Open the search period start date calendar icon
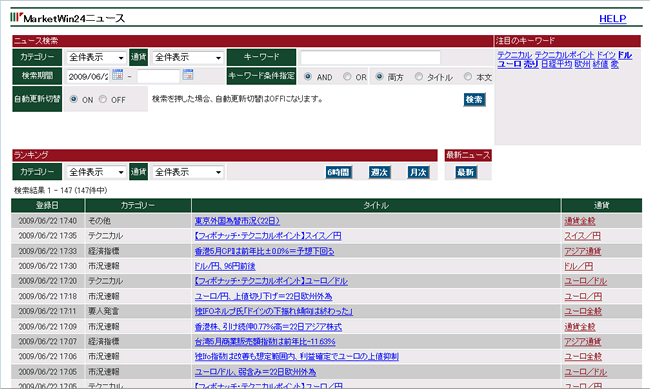 click(x=118, y=75)
